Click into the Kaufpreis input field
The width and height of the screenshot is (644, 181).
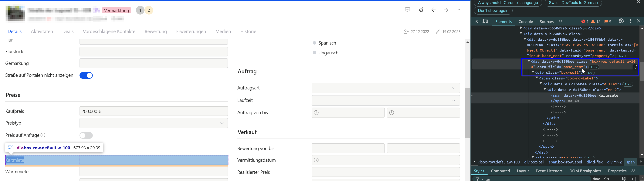154,111
